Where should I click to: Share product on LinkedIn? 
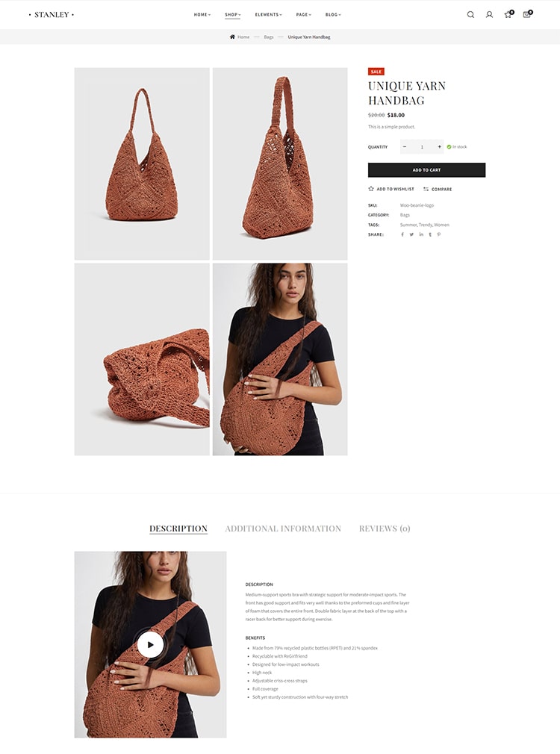421,234
